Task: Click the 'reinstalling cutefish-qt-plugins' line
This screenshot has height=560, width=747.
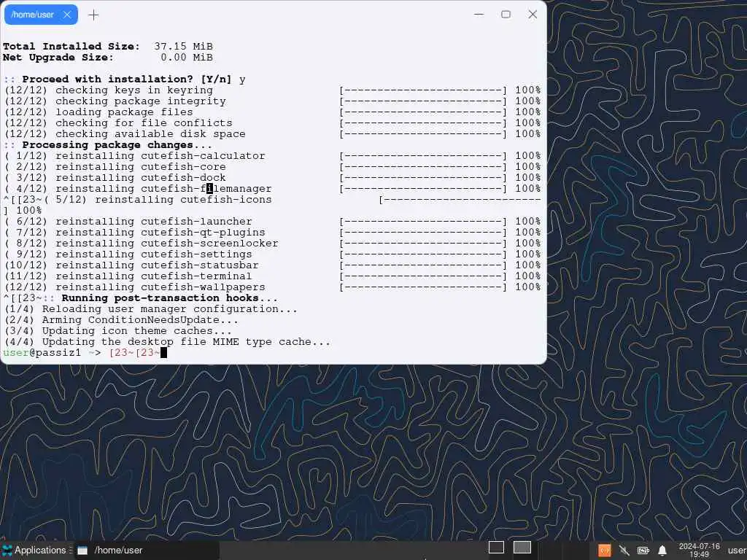Action: [x=272, y=233]
